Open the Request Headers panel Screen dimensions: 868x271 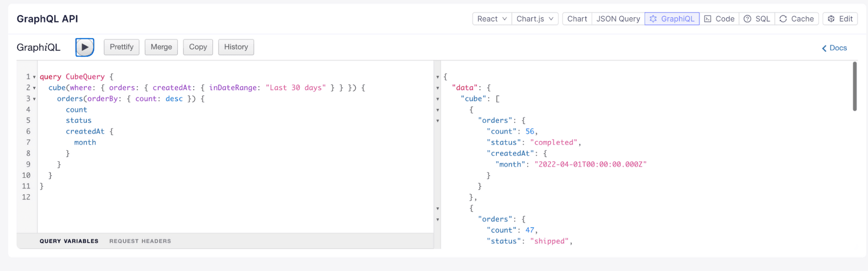tap(140, 241)
